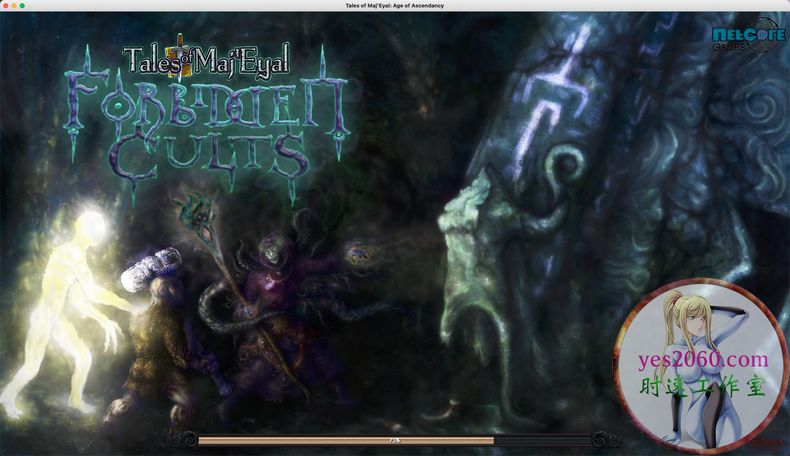This screenshot has height=456, width=790.
Task: Click the window title 'Tales of Maj'Eyal: Age of Ascendancy'
Action: point(395,5)
